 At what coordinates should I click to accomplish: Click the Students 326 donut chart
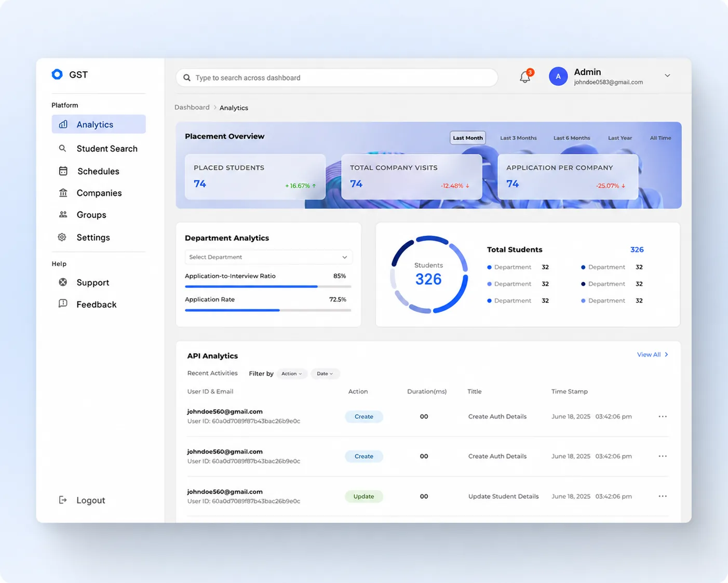click(x=429, y=275)
